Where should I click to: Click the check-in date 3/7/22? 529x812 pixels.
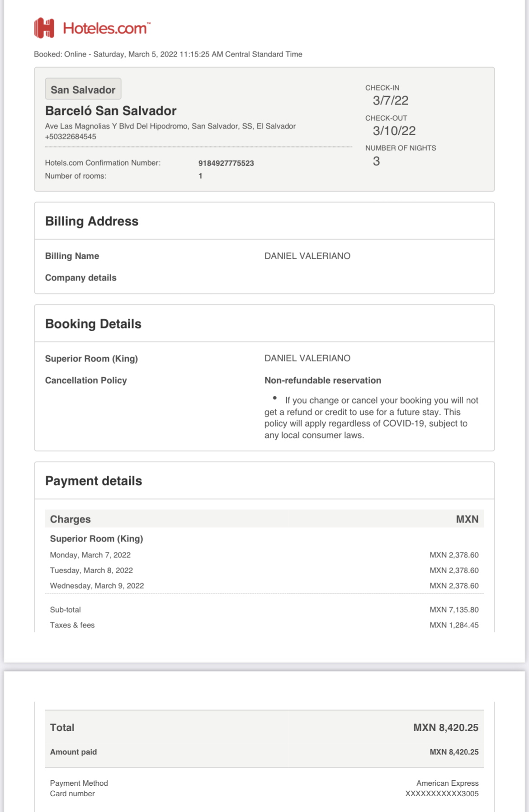click(x=391, y=100)
